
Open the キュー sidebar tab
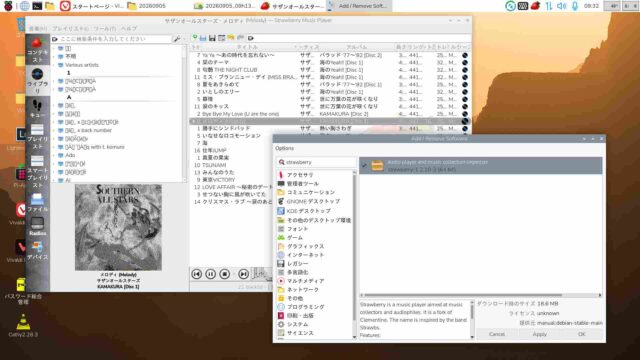[x=37, y=109]
